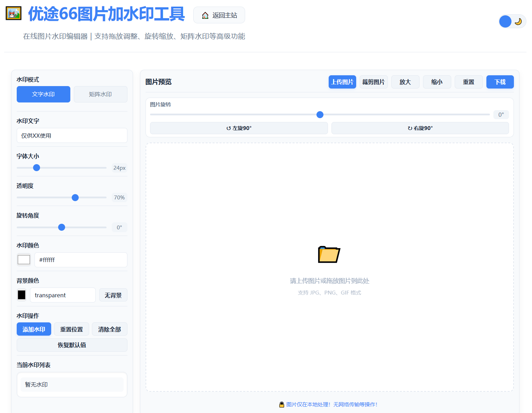Rotate right with 右旋90° button

pyautogui.click(x=420, y=128)
